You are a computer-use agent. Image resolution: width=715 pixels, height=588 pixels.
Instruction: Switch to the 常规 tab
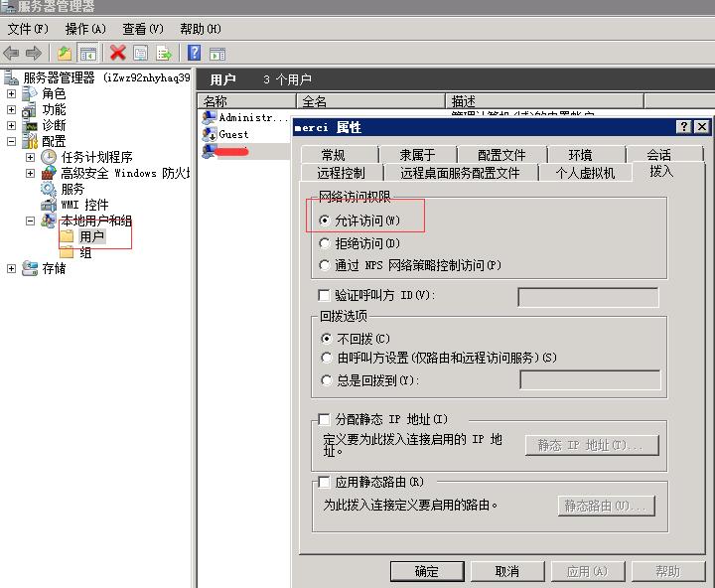(340, 155)
